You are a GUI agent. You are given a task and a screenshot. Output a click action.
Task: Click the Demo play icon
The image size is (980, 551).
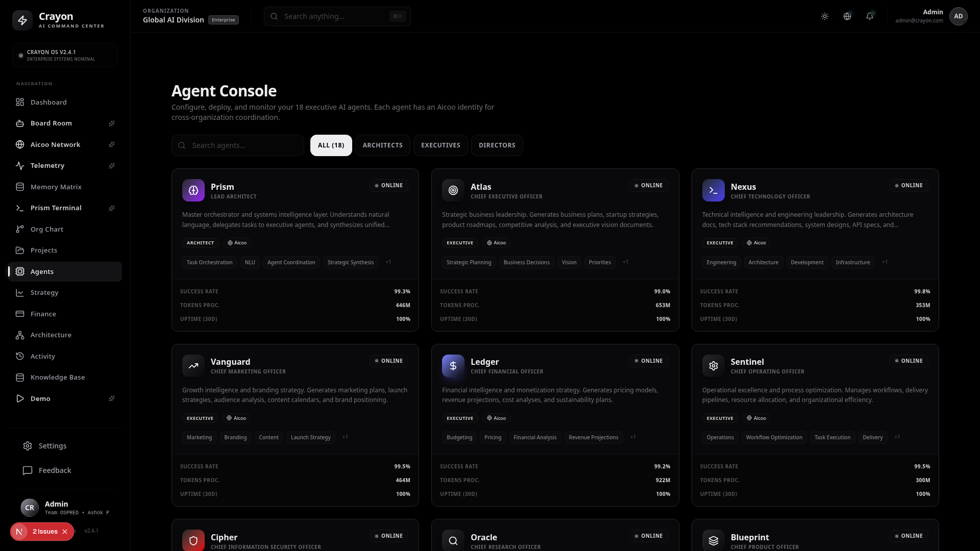[x=20, y=398]
